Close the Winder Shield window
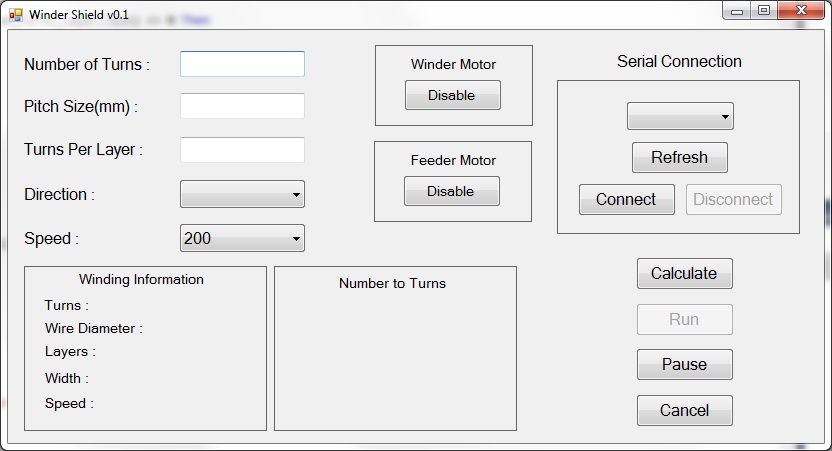832x451 pixels. [801, 11]
